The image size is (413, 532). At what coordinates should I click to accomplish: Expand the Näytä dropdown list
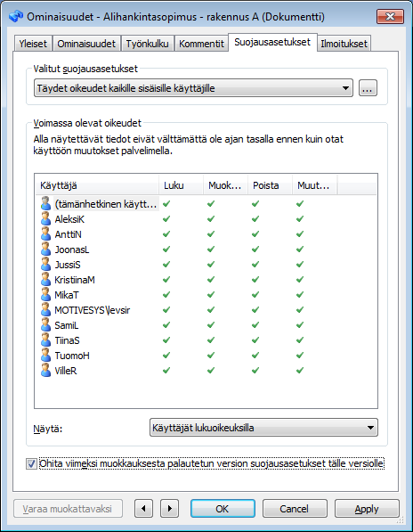263,428
